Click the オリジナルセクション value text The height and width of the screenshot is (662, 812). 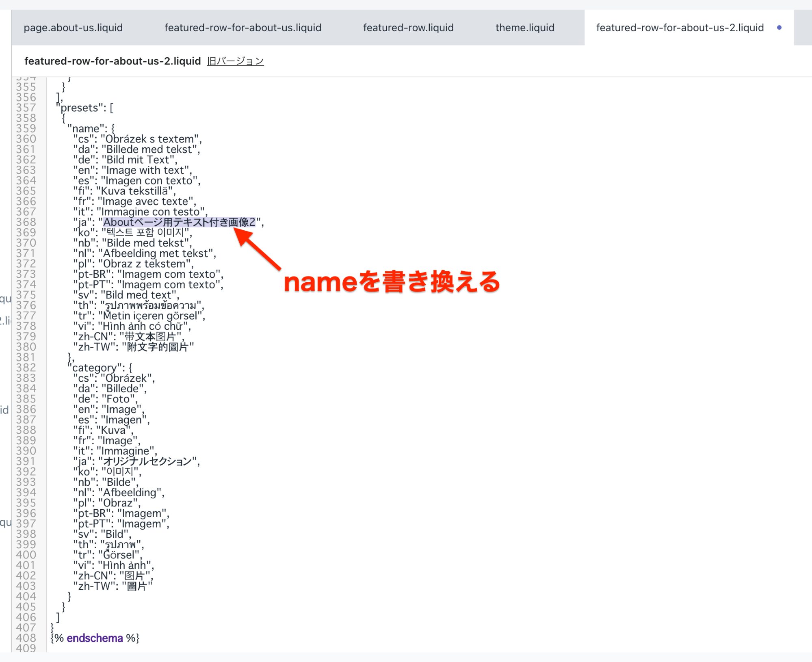(147, 461)
